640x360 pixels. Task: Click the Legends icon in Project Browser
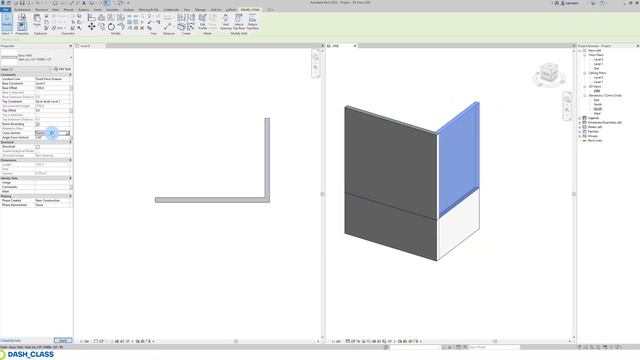584,118
